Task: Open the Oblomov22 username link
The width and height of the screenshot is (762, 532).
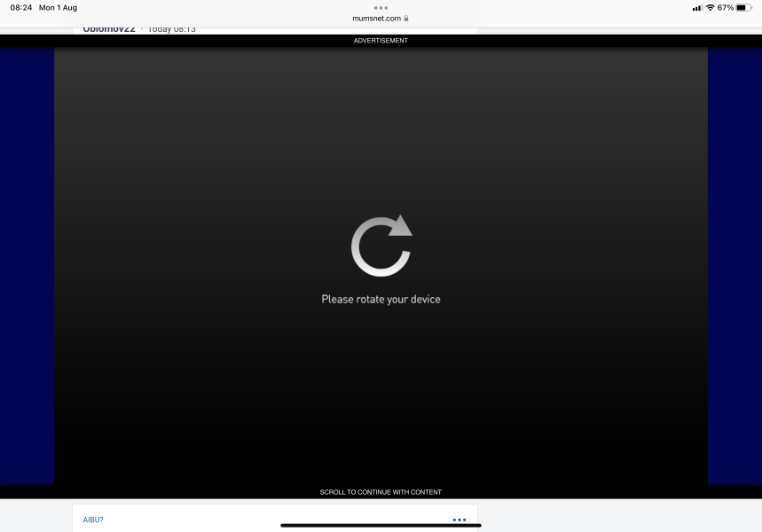Action: click(x=108, y=29)
